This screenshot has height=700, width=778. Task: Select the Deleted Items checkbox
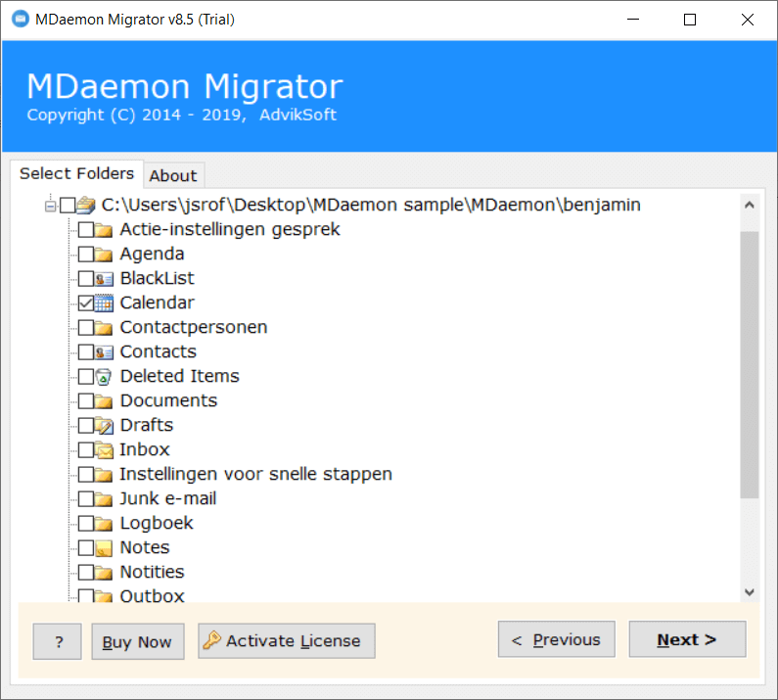click(x=86, y=376)
